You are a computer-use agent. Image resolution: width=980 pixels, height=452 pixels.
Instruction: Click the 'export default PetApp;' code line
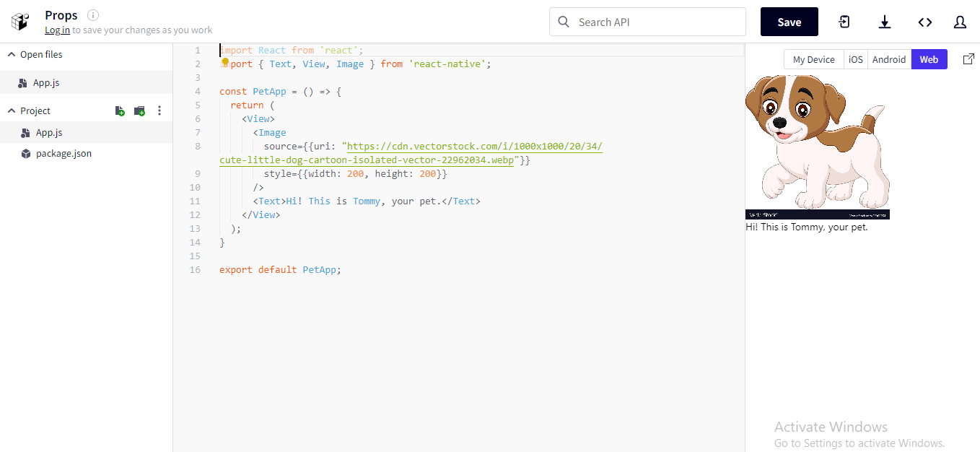[280, 269]
